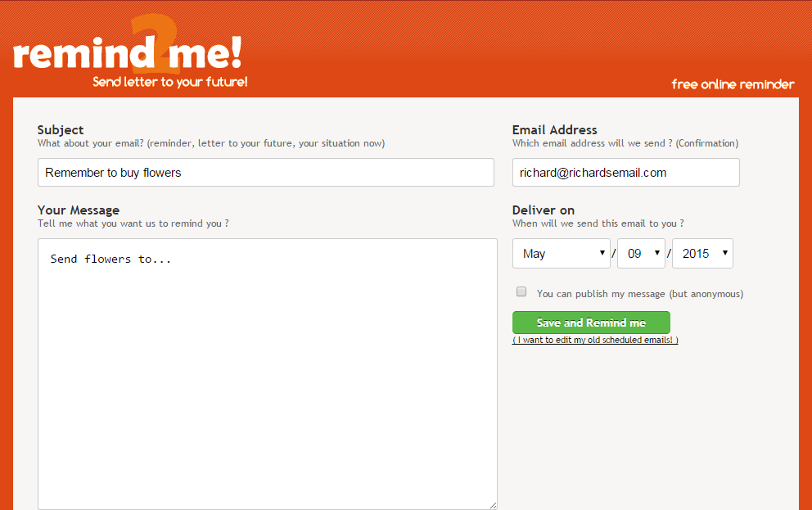Click the Your Message heading label

click(x=79, y=210)
